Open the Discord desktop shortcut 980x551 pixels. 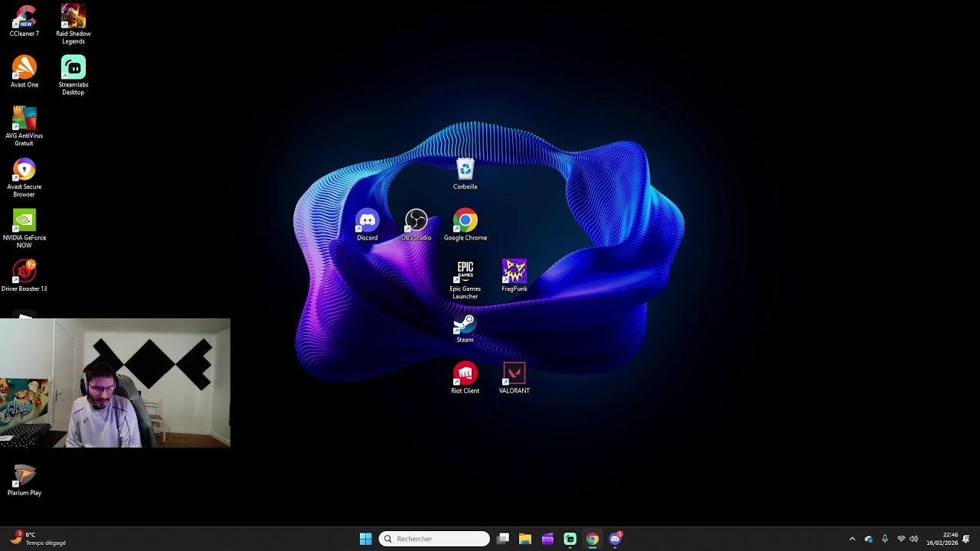pos(367,225)
